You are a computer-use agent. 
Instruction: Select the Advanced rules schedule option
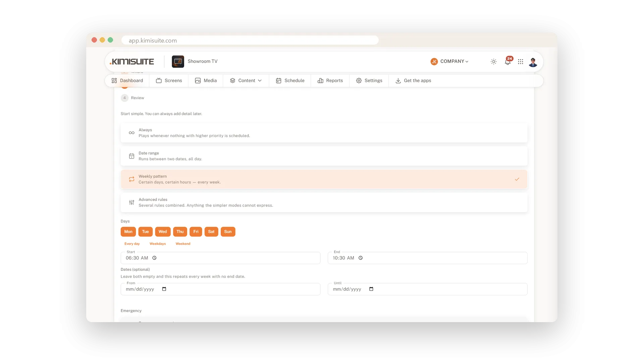[x=324, y=202]
